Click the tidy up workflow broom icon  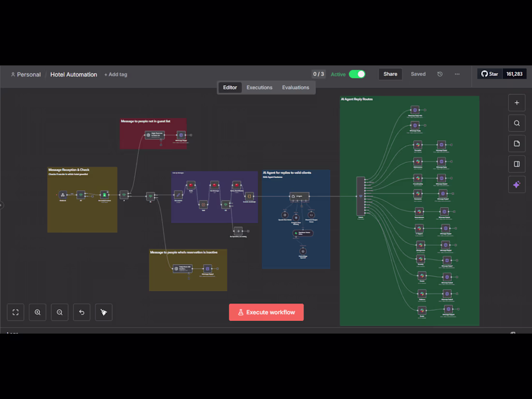[103, 312]
